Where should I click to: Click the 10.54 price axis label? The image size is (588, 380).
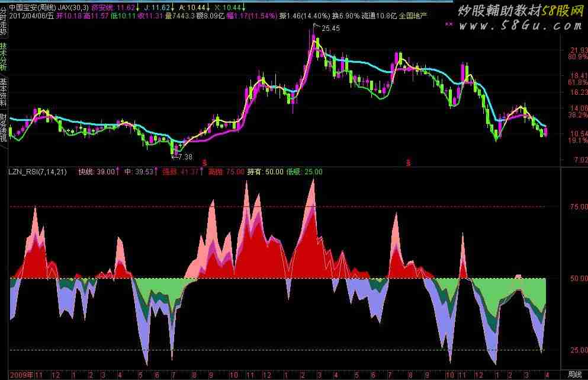click(579, 133)
